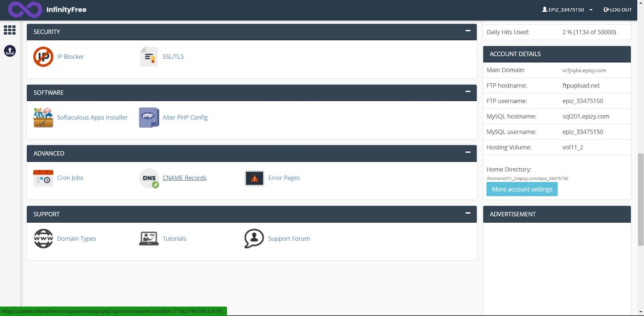644x316 pixels.
Task: Click the Daily Hits Used value
Action: coord(589,32)
